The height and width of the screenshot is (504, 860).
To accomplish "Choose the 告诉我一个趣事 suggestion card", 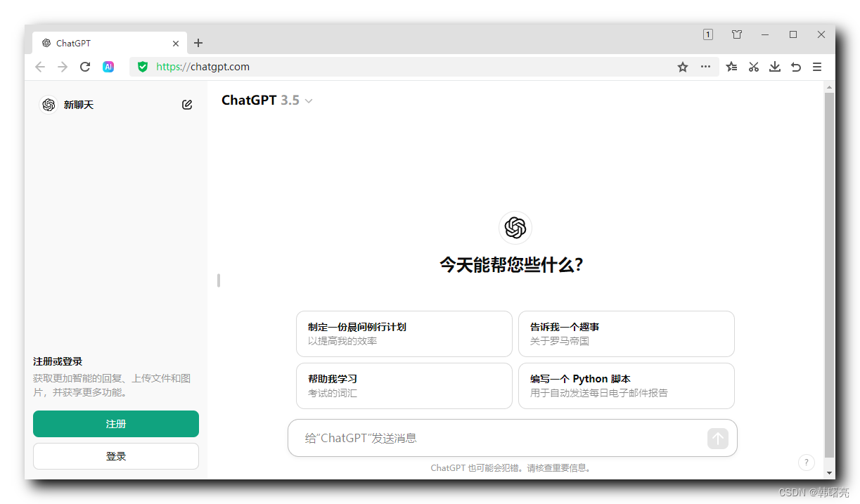I will pyautogui.click(x=627, y=334).
